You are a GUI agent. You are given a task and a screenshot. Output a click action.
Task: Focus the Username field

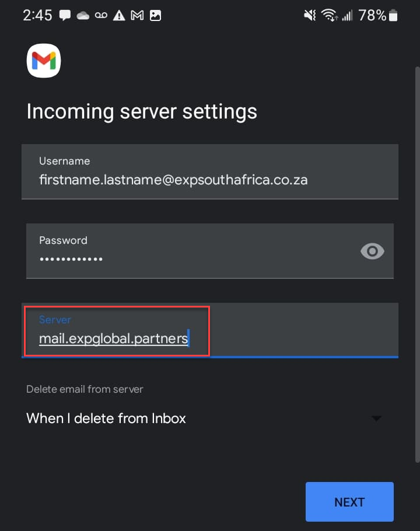tap(210, 172)
